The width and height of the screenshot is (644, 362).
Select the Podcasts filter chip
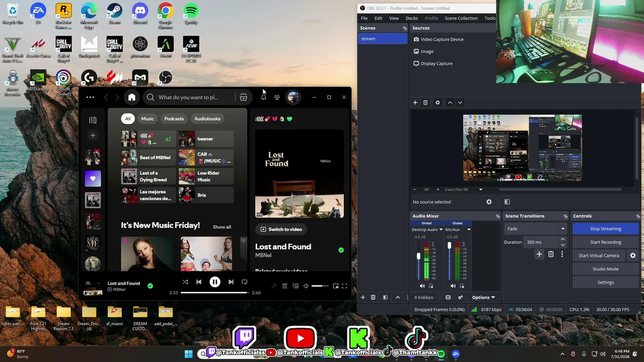point(174,119)
